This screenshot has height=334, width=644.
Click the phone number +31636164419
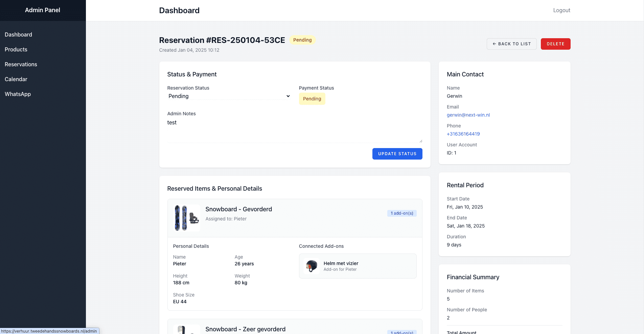(463, 134)
